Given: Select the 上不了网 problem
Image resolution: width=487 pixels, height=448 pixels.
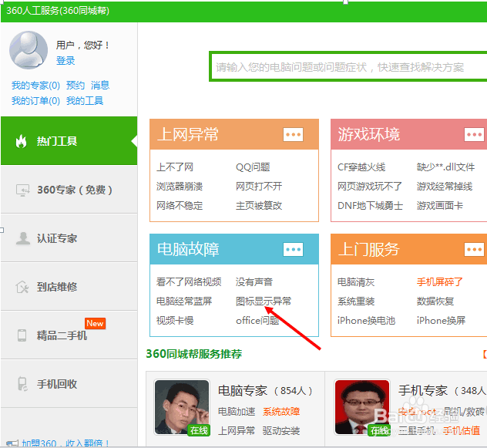Looking at the screenshot, I should [x=175, y=167].
